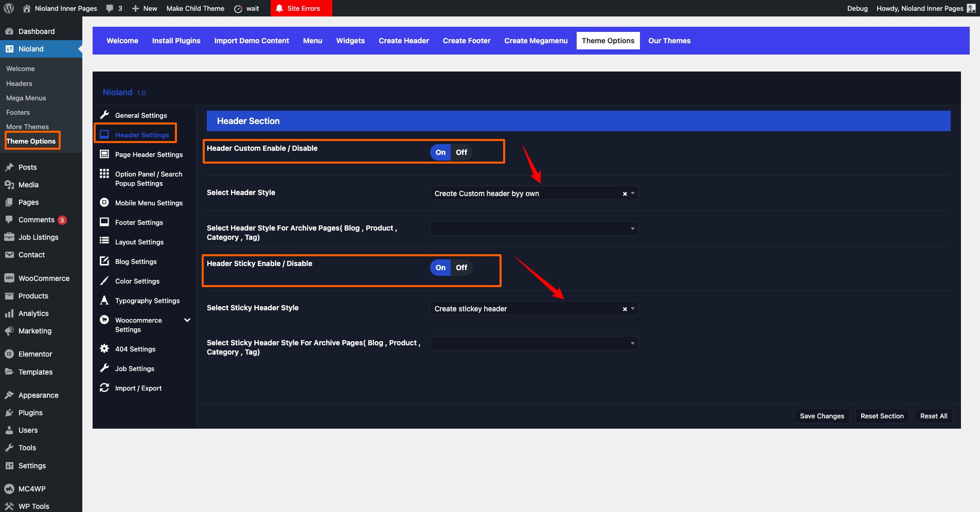The height and width of the screenshot is (512, 980).
Task: Turn off Header Custom Enable toggle
Action: (x=461, y=152)
